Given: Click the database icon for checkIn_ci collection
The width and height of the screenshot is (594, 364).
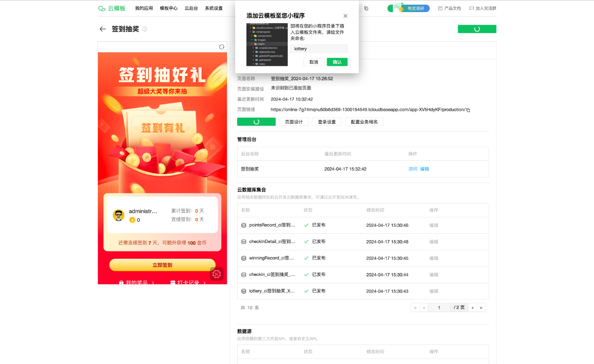Looking at the screenshot, I should [244, 275].
